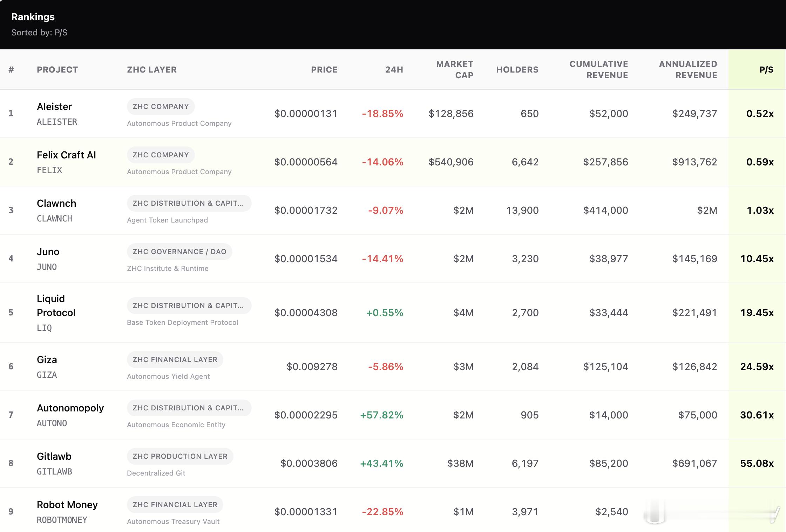Select the 24.59x P/S value
The height and width of the screenshot is (532, 786).
(757, 367)
